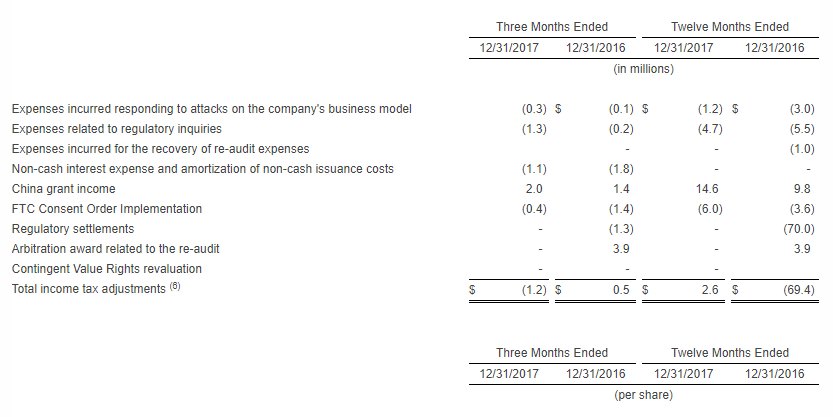The width and height of the screenshot is (833, 417).
Task: Select 'Expenses related to regulatory inquiries' label
Action: (117, 129)
